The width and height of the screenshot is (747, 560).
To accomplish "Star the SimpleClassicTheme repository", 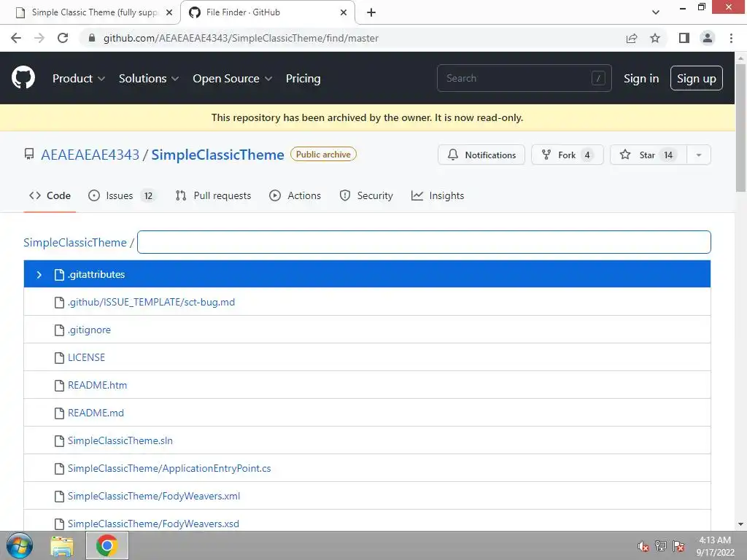I will point(649,155).
